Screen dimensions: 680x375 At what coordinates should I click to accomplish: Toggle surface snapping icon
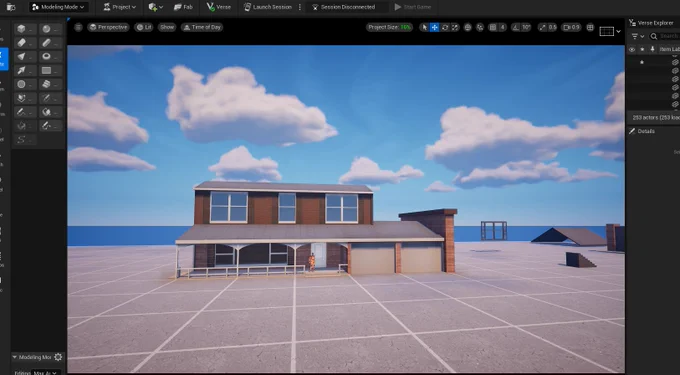tap(480, 27)
